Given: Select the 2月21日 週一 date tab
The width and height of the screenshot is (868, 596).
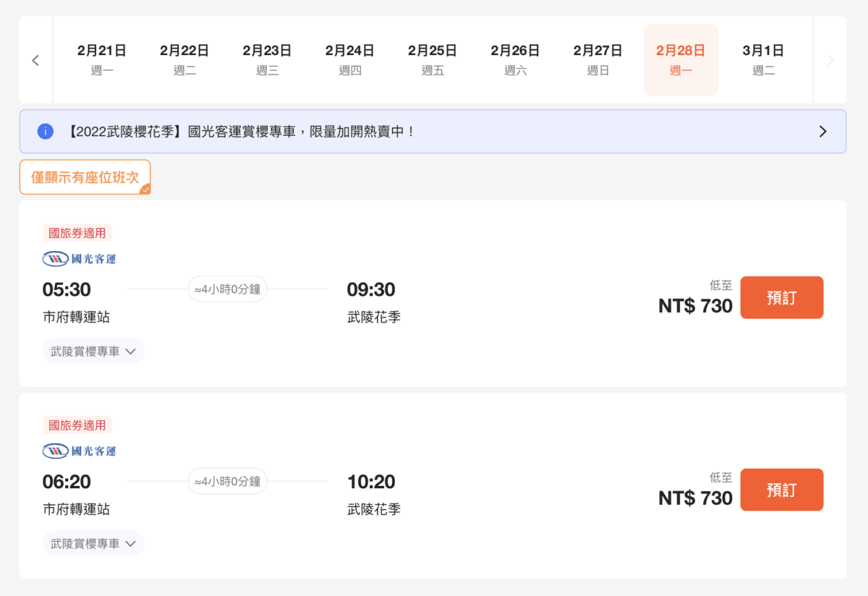Looking at the screenshot, I should (102, 60).
